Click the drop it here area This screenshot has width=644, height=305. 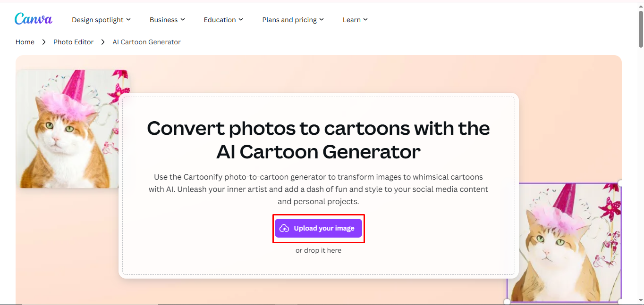click(318, 250)
